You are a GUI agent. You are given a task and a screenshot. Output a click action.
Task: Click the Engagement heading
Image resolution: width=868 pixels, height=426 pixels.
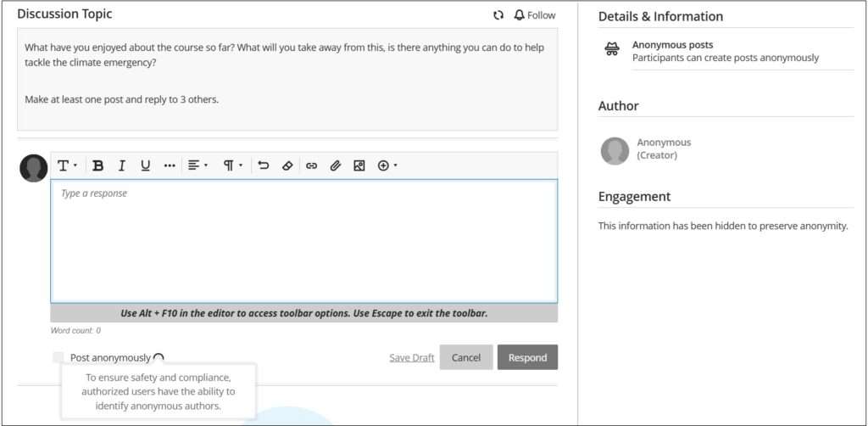point(634,197)
